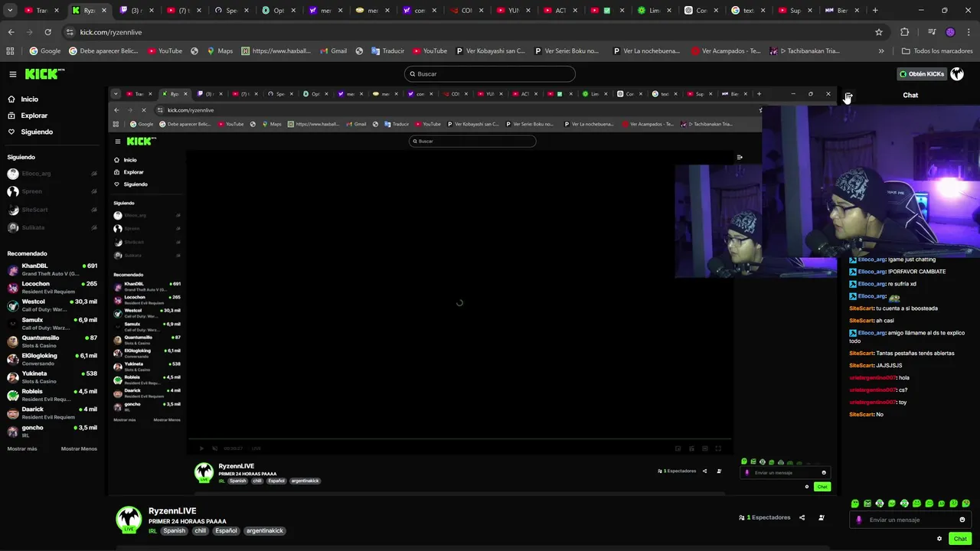Click the chill tag
This screenshot has width=980, height=551.
[200, 530]
